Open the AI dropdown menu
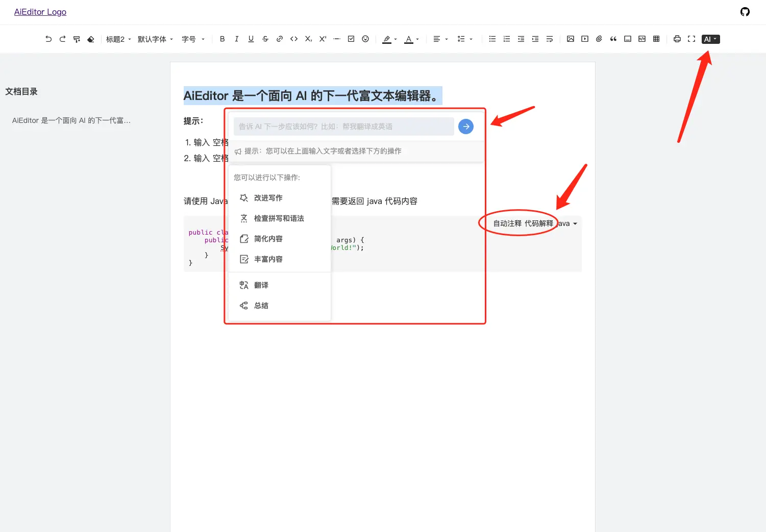Screen dimensions: 766x532 [710, 39]
